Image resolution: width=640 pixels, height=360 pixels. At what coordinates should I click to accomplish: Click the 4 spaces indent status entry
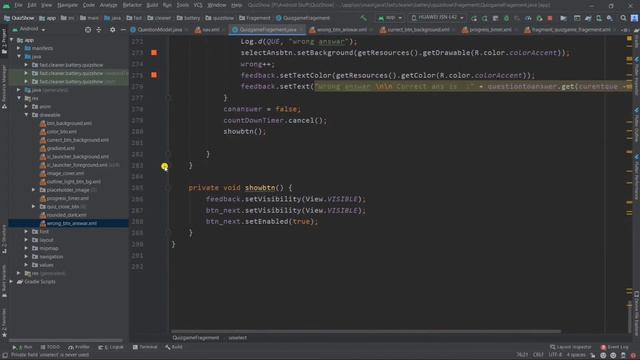[x=576, y=355]
